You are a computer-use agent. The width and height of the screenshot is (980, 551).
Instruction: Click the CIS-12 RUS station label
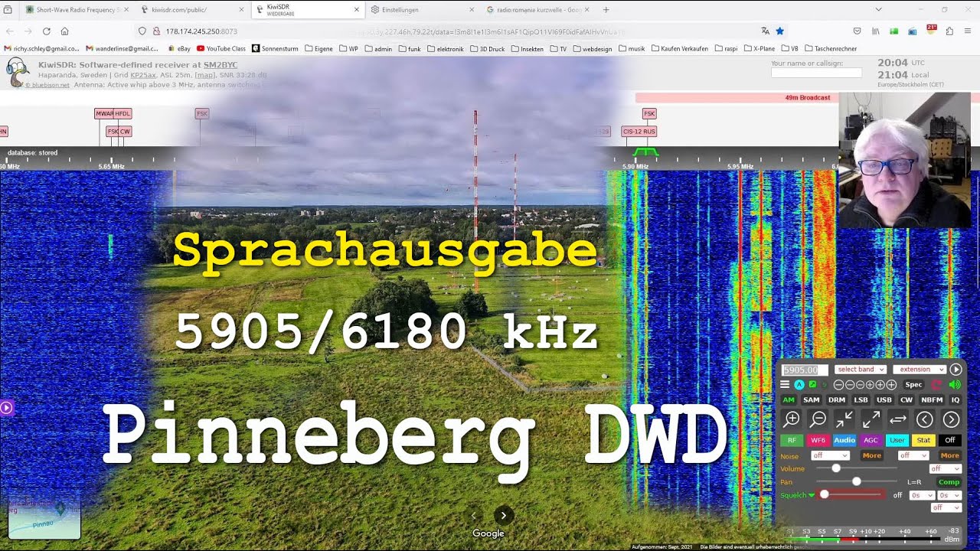coord(639,132)
